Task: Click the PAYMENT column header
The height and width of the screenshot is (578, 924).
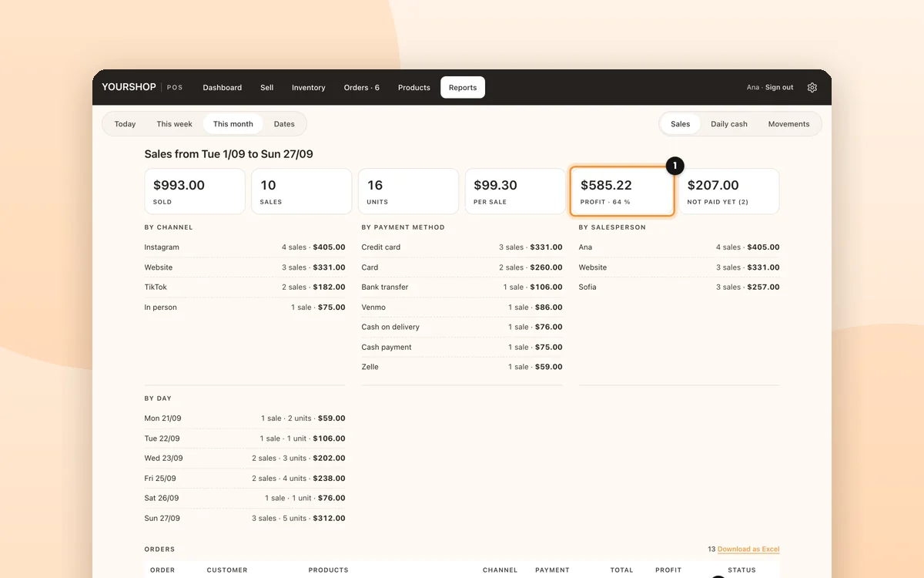Action: coord(552,570)
